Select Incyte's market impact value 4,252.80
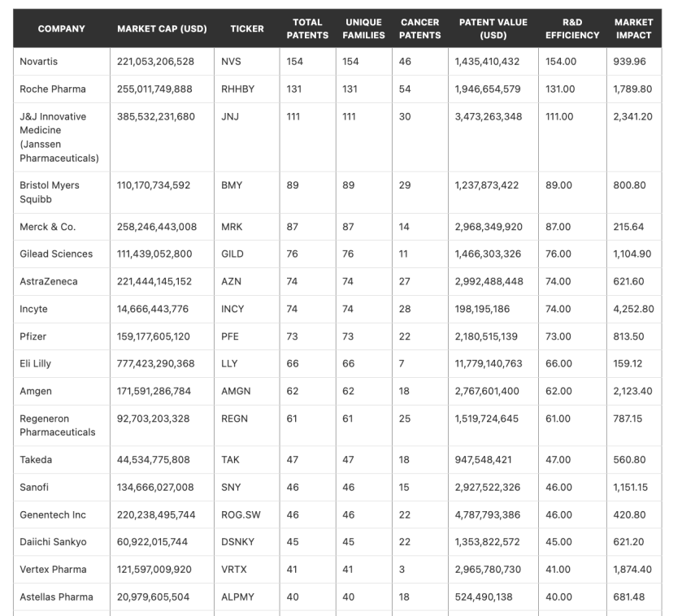 coord(633,309)
